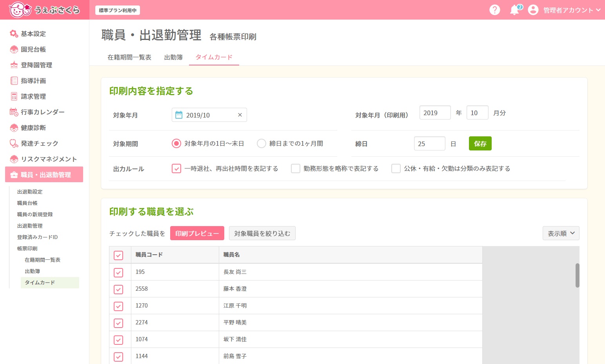Click the 園児台帳 child face icon
Viewport: 605px width, 364px height.
[14, 49]
